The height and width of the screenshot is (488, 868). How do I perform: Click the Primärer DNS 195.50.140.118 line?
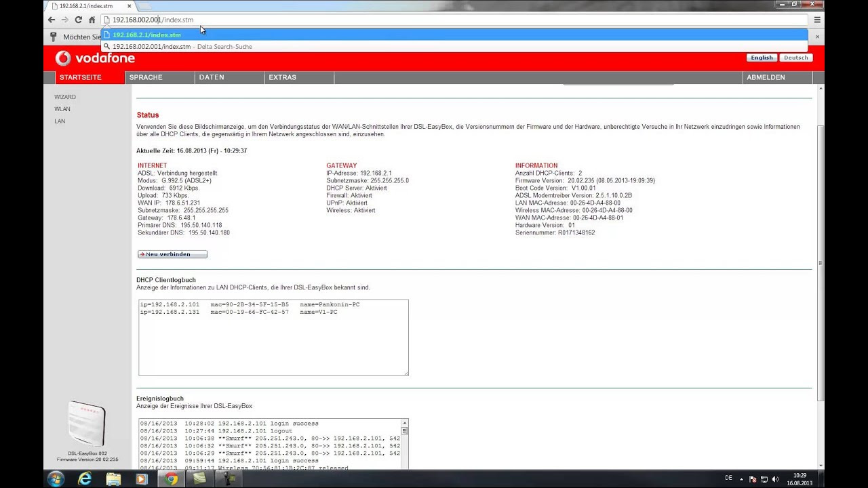[180, 225]
